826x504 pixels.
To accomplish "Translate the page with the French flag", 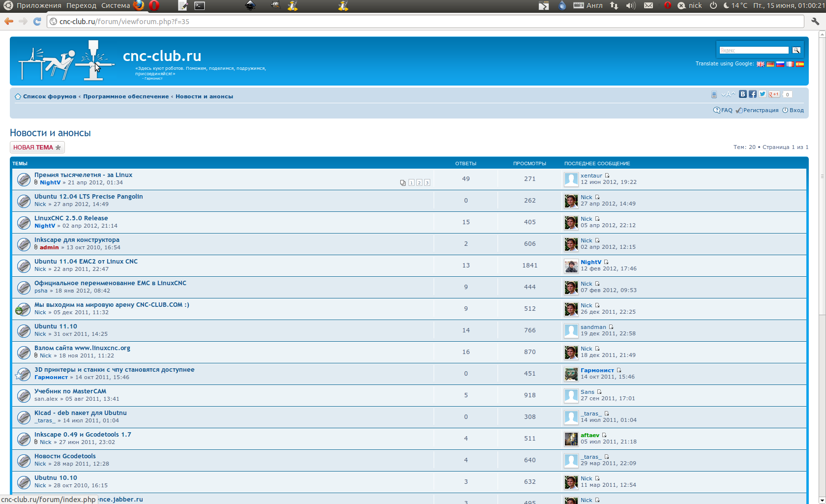I will (x=790, y=64).
